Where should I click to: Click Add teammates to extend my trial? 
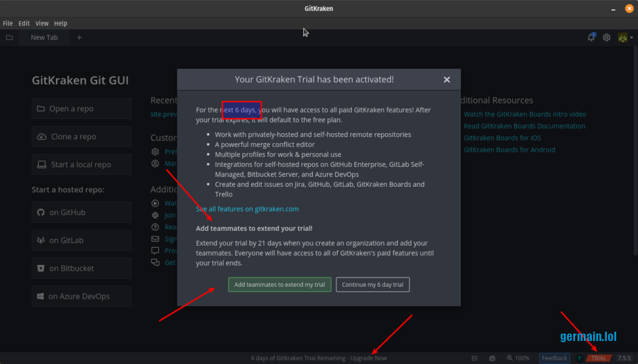click(x=279, y=284)
